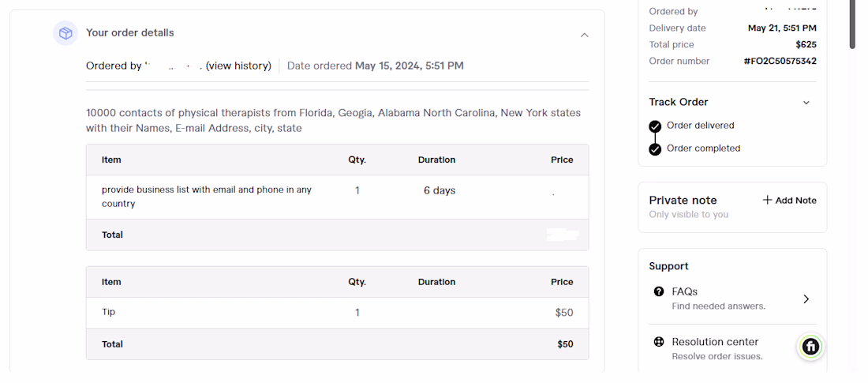Click the Order completed checkmark icon

655,150
